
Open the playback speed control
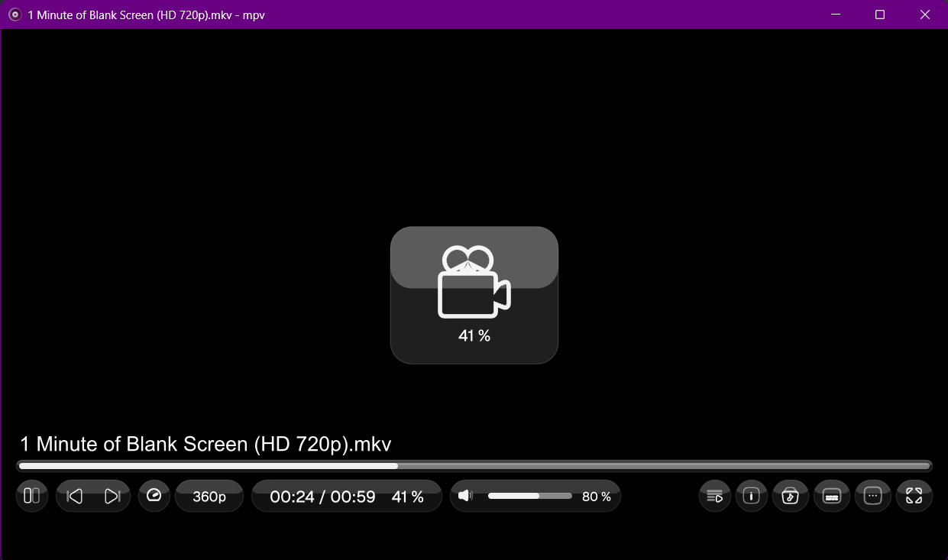pyautogui.click(x=154, y=496)
